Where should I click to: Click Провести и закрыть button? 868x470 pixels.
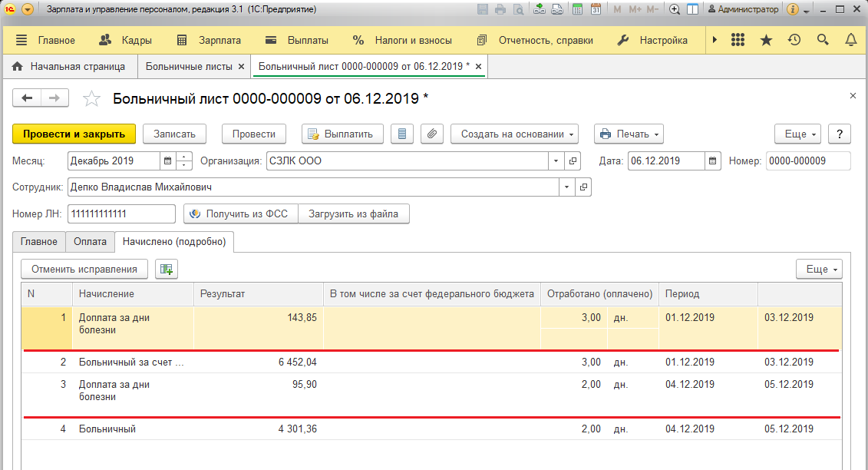(74, 134)
